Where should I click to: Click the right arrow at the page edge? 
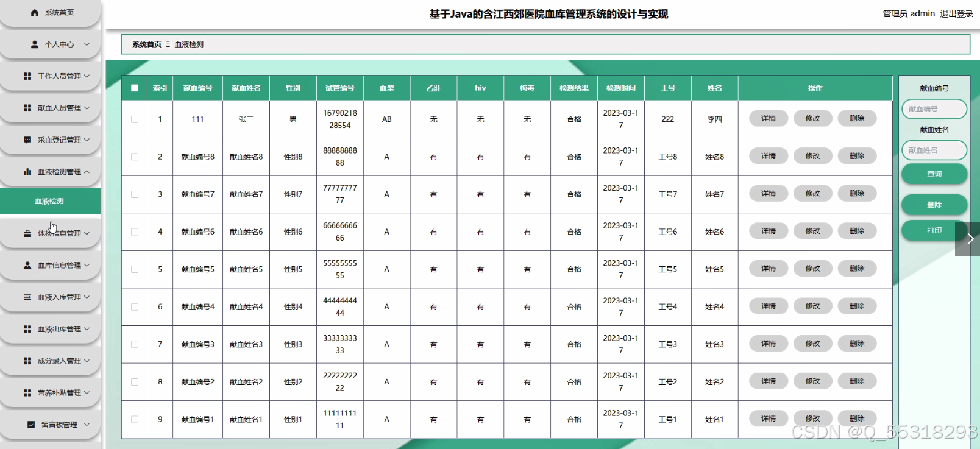click(970, 239)
